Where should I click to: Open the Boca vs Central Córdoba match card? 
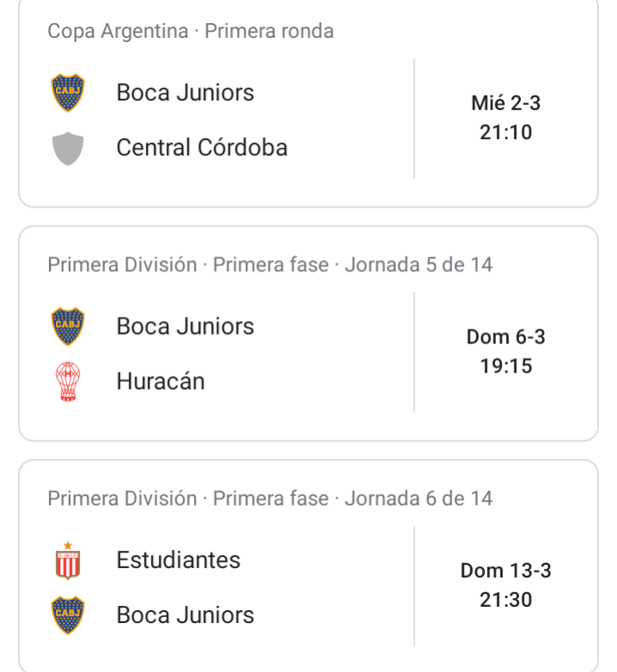(x=309, y=103)
